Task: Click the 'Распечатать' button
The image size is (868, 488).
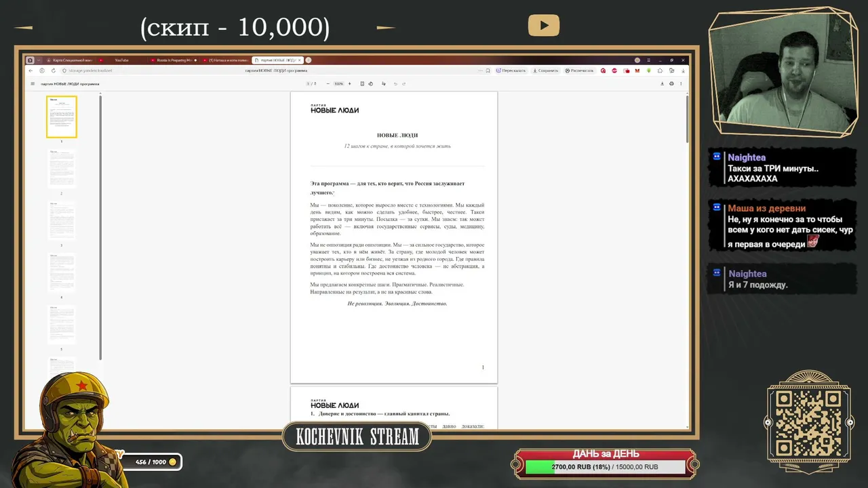Action: pyautogui.click(x=579, y=70)
